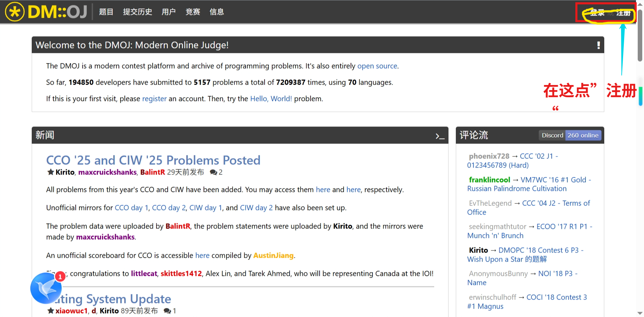Open VM7WC '16 #1 Gold Russian Palindrome link
Viewport: 644px width, 317px height.
[529, 184]
